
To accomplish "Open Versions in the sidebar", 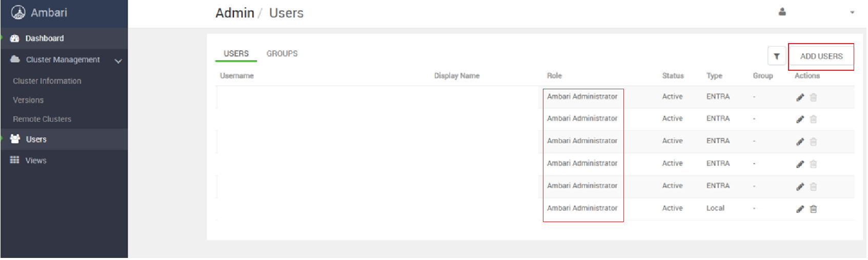I will point(28,100).
